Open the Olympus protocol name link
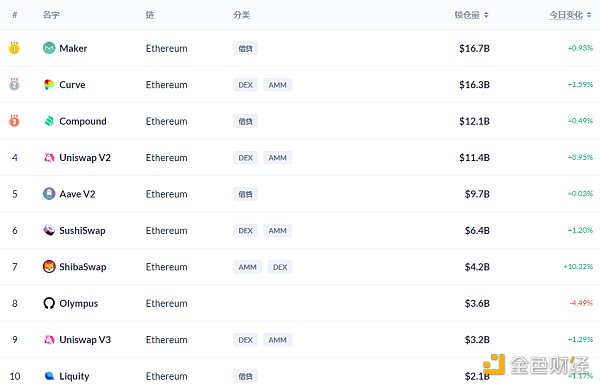The width and height of the screenshot is (600, 386). 78,303
